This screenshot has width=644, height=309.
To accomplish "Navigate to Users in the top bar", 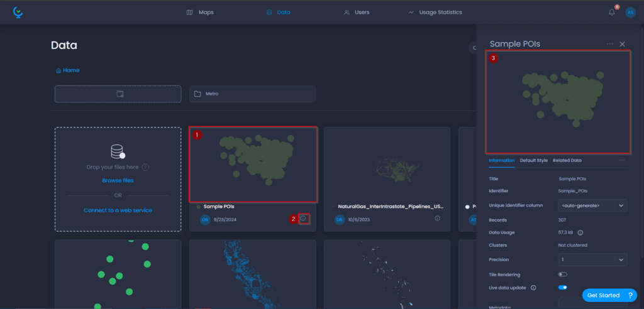I will [x=357, y=13].
